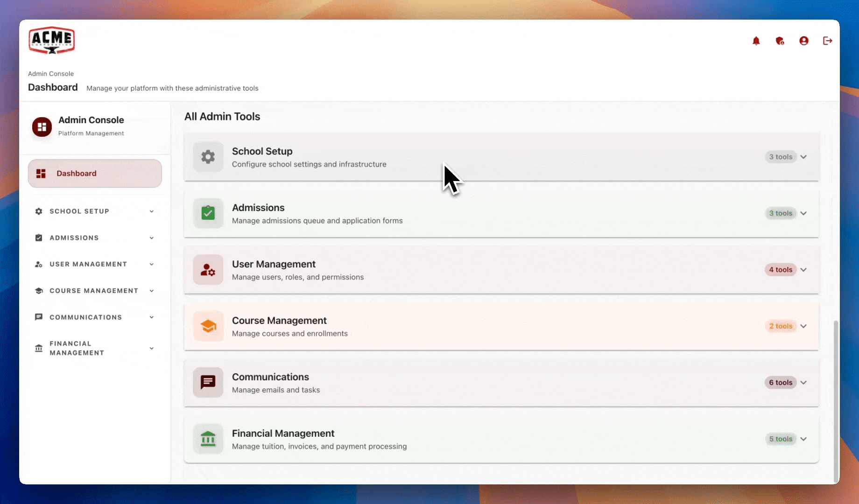859x504 pixels.
Task: Click the Dashboard grid icon in sidebar
Action: click(41, 174)
